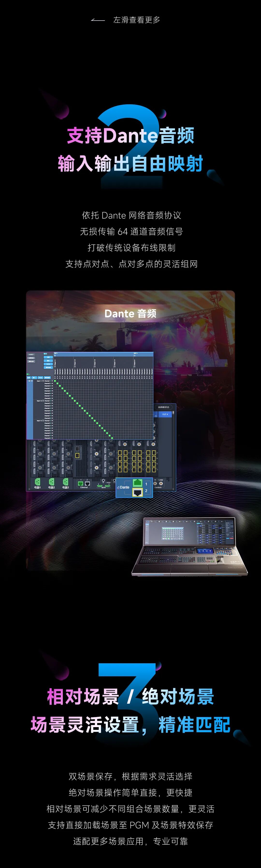Click the 电源1 power socket icon
261x868 pixels.
tap(37, 482)
